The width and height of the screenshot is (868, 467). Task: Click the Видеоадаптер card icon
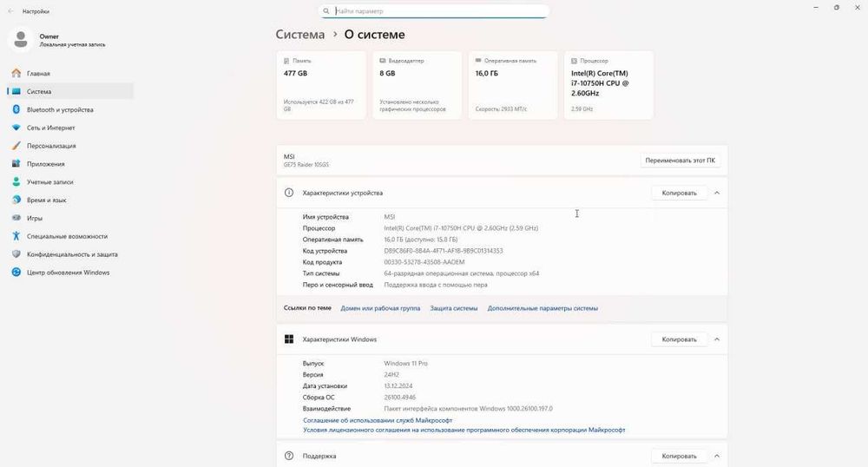tap(383, 61)
